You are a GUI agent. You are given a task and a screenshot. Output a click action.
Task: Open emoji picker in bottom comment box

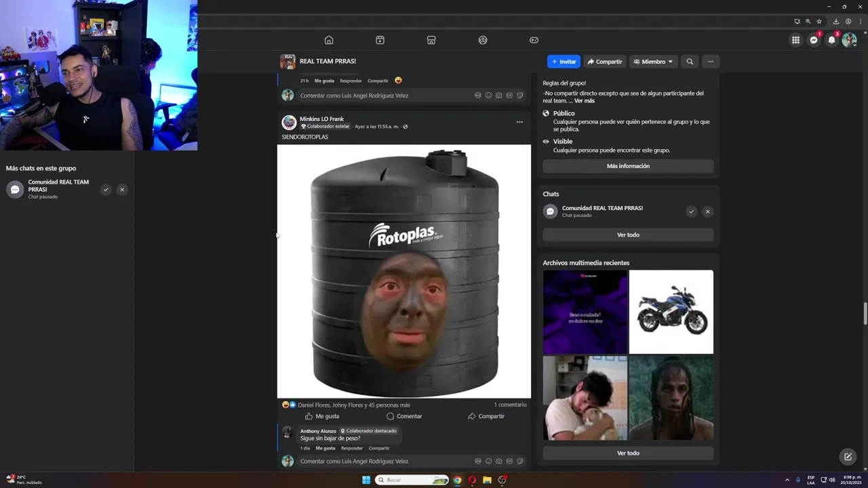click(x=488, y=461)
